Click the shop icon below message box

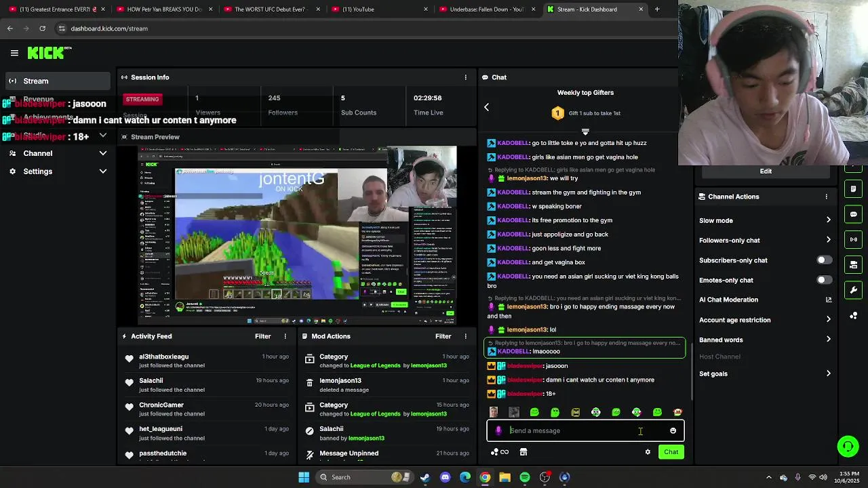524,452
